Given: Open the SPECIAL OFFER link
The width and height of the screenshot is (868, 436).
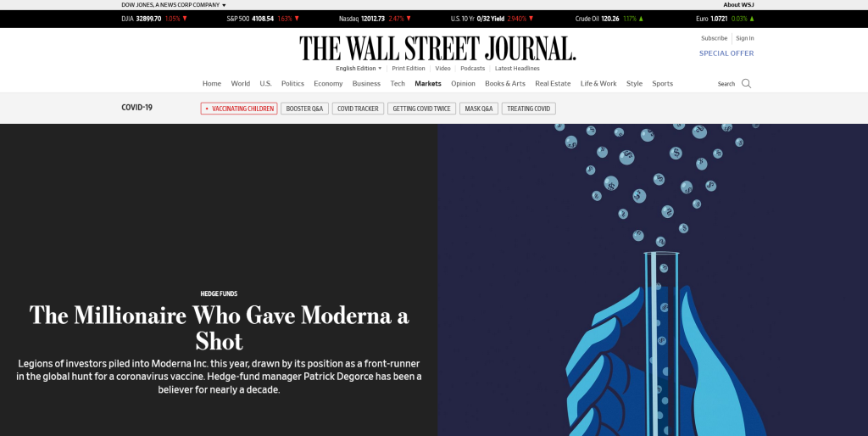Looking at the screenshot, I should pos(726,53).
